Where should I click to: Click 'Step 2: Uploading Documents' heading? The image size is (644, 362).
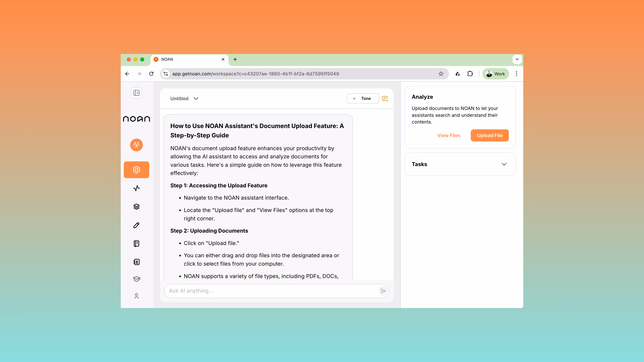pyautogui.click(x=209, y=231)
